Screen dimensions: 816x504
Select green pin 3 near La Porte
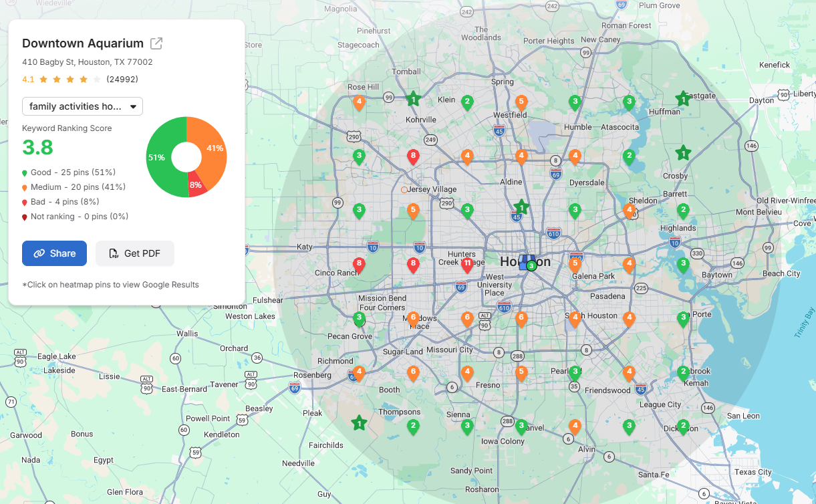point(682,318)
